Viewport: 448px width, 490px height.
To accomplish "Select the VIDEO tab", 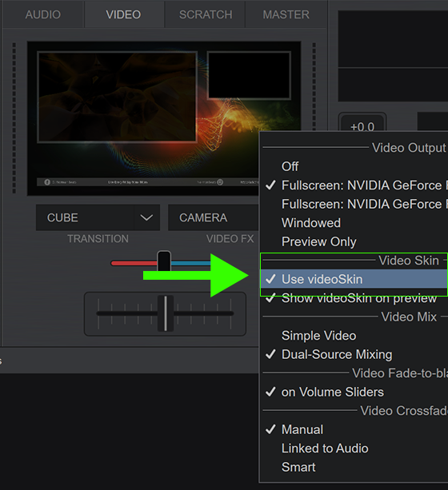I will click(x=123, y=14).
